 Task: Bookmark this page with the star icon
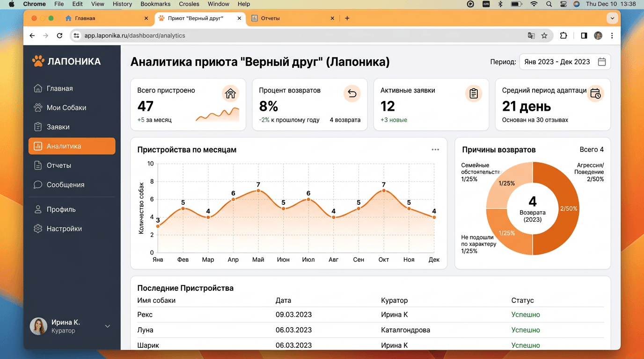[544, 36]
